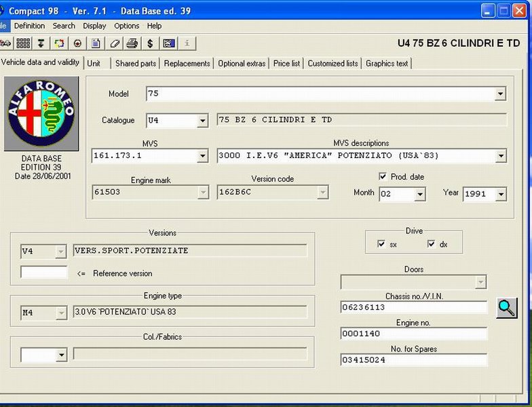Open the Definition menu
This screenshot has height=407, width=532.
tap(29, 26)
